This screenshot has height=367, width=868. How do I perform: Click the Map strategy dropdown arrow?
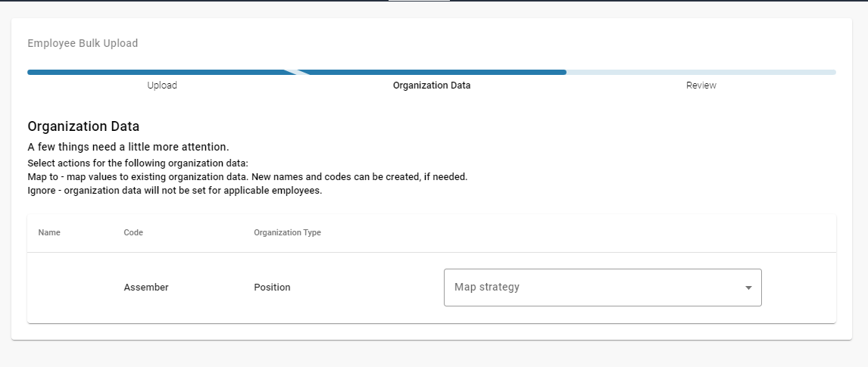coord(748,288)
